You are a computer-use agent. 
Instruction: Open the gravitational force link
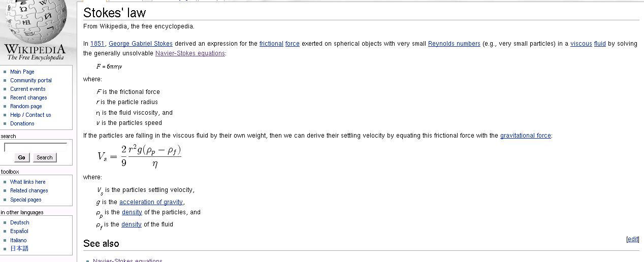click(526, 136)
